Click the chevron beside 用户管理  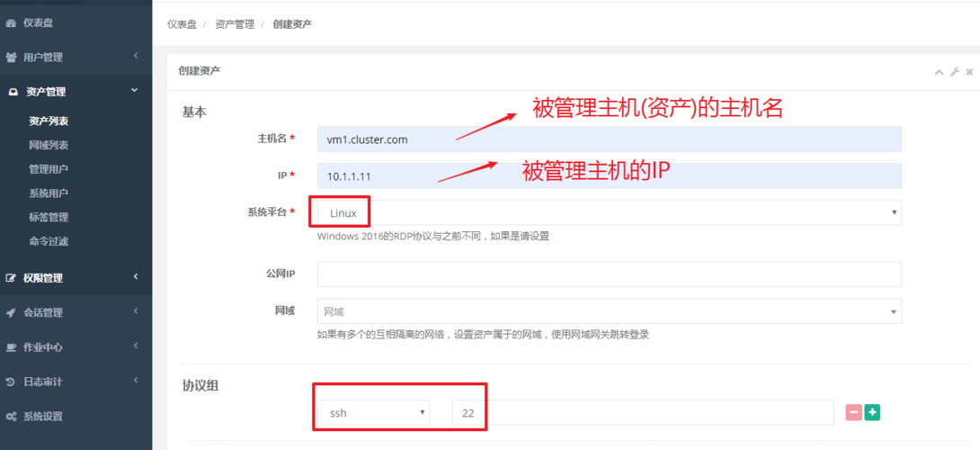coord(136,57)
